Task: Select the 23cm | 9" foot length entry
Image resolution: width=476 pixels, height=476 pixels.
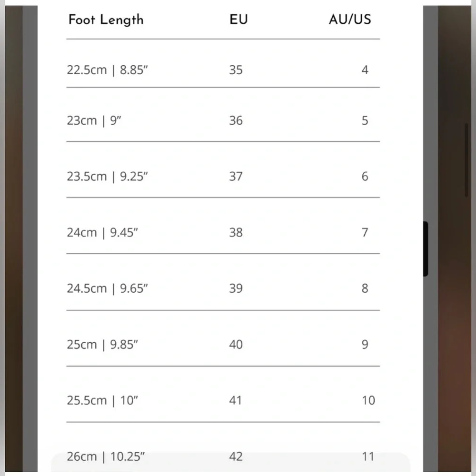Action: 94,120
